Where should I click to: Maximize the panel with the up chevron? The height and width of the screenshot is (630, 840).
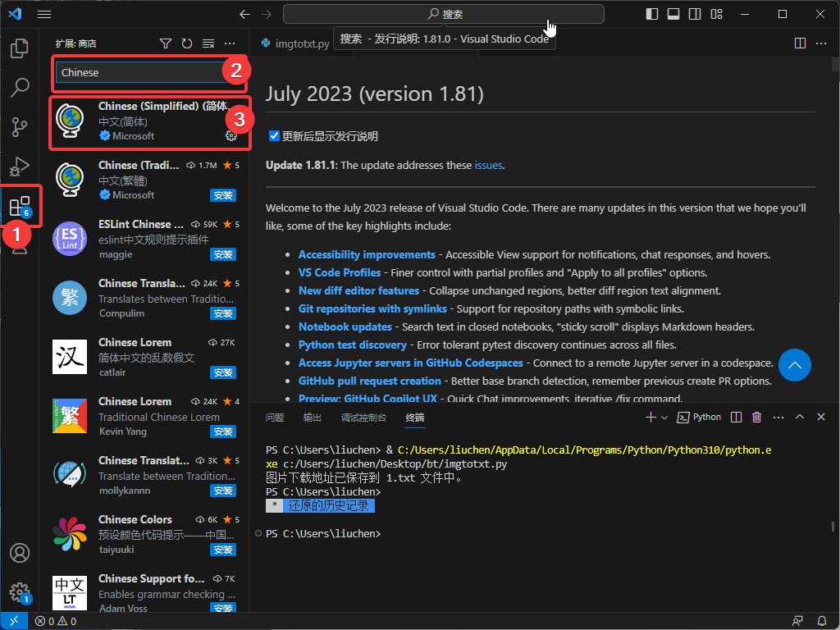[x=800, y=418]
